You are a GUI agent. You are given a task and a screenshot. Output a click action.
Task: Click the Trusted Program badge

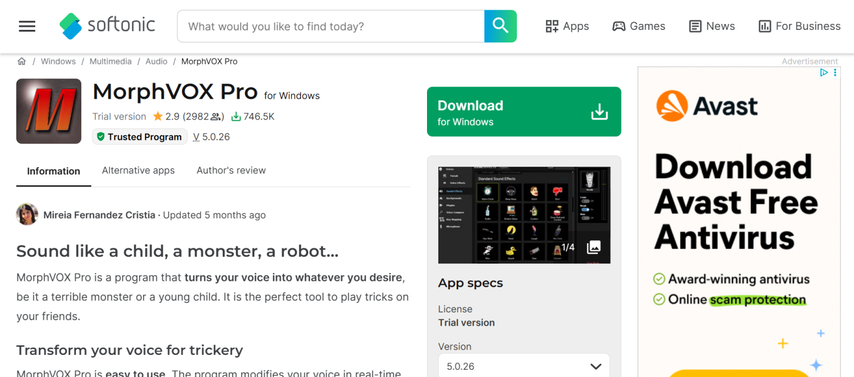pyautogui.click(x=140, y=137)
